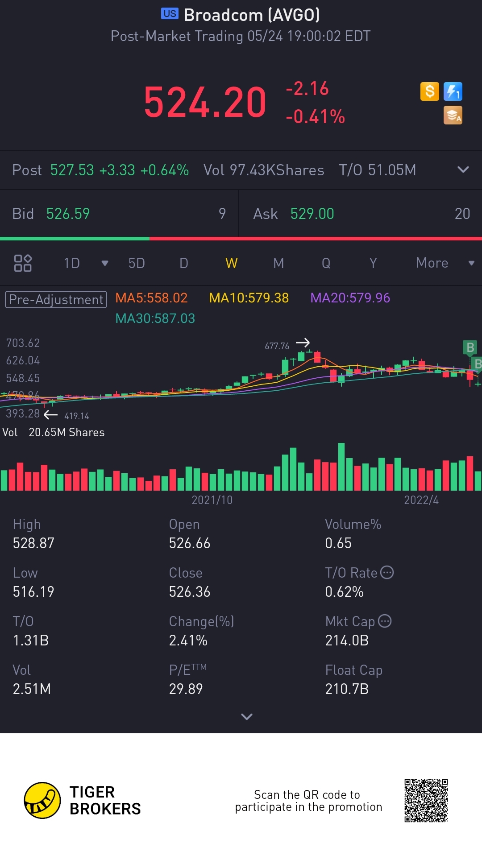
Task: Tap the US market flag badge
Action: coord(170,14)
